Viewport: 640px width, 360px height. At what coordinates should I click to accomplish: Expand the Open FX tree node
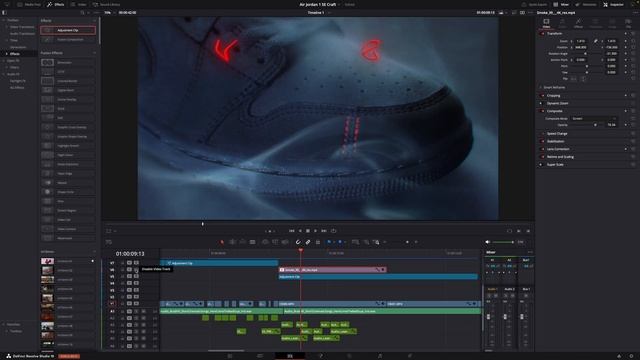pyautogui.click(x=4, y=60)
